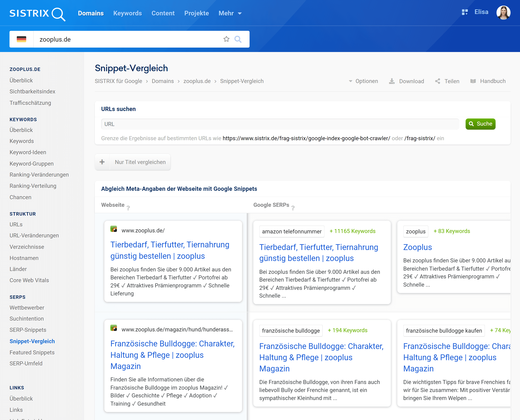The width and height of the screenshot is (520, 420).
Task: Open Sichtbarkeitsindex in sidebar
Action: click(x=32, y=91)
